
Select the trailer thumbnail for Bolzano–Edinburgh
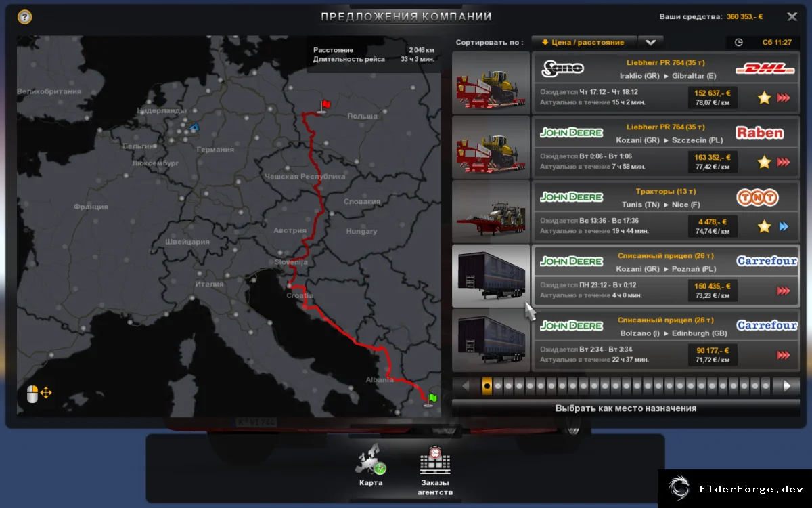coord(491,340)
